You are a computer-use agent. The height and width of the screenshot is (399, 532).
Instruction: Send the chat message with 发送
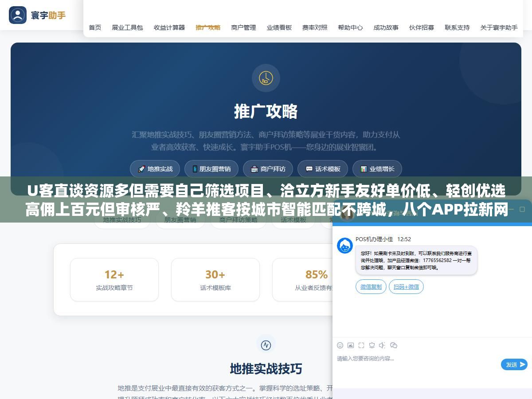514,364
